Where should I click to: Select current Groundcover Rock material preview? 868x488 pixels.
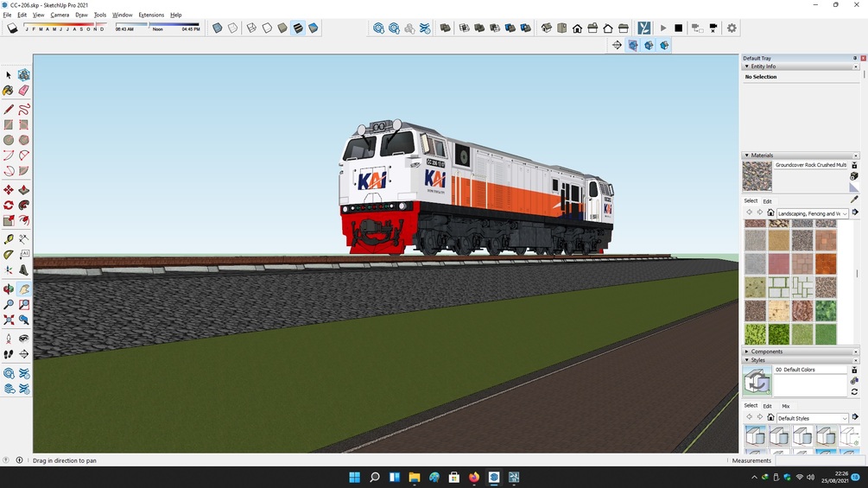click(x=757, y=176)
